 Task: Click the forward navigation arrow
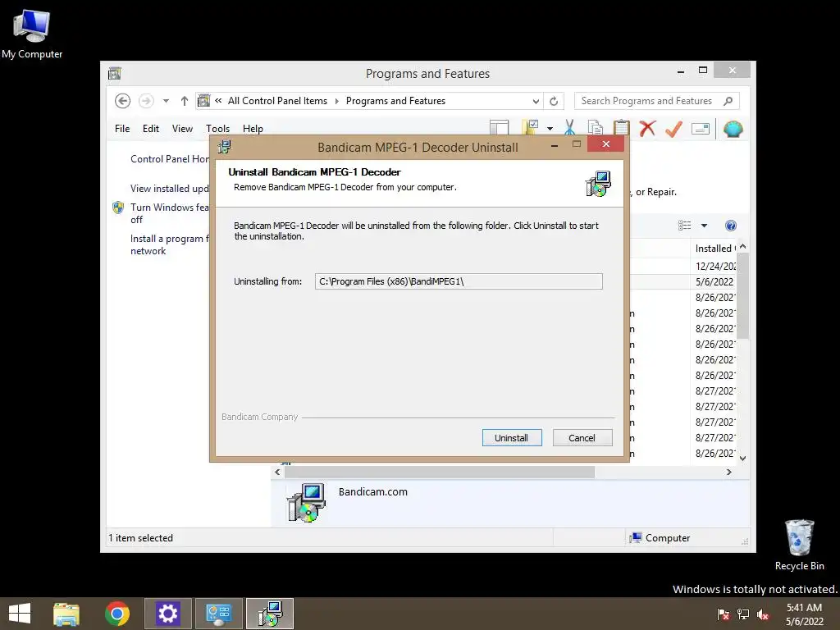[146, 101]
